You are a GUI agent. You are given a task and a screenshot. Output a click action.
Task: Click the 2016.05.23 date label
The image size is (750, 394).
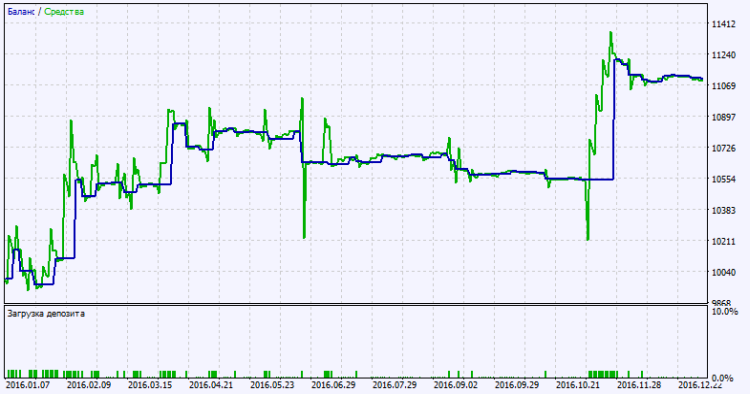click(x=273, y=385)
